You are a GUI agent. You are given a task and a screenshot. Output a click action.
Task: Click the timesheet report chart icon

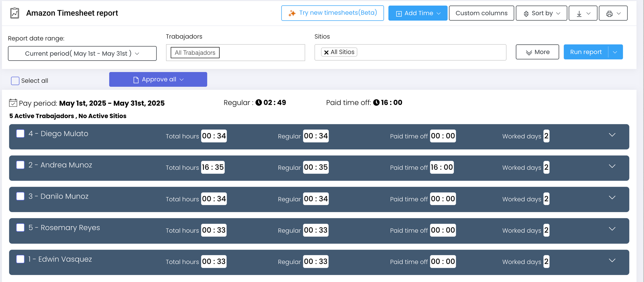pos(15,13)
